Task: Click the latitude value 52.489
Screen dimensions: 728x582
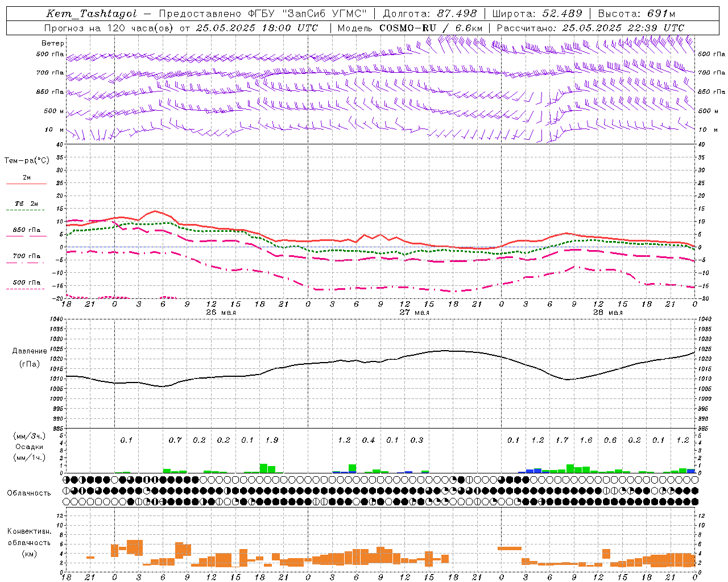Action: (x=562, y=14)
